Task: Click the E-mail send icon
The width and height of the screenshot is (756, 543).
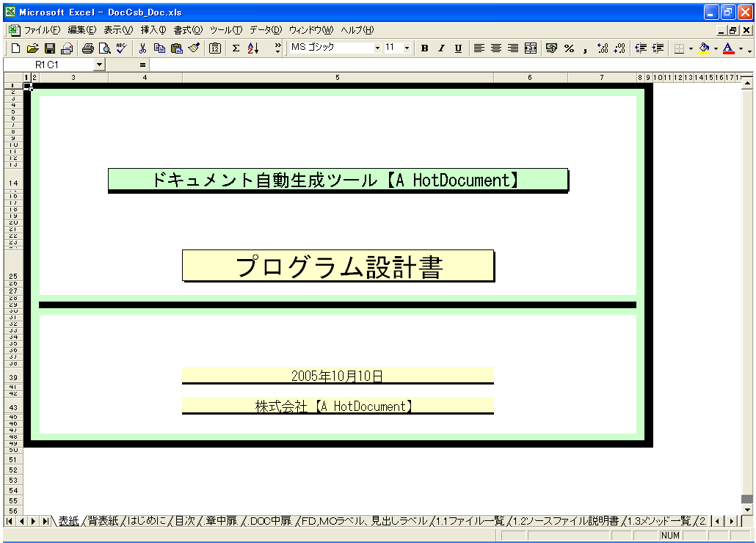Action: coord(67,48)
